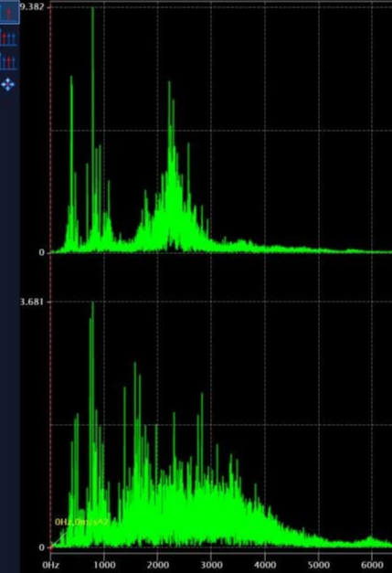Click the upper spectrum peak near 2200 Hz
This screenshot has width=392, height=573.
click(169, 84)
